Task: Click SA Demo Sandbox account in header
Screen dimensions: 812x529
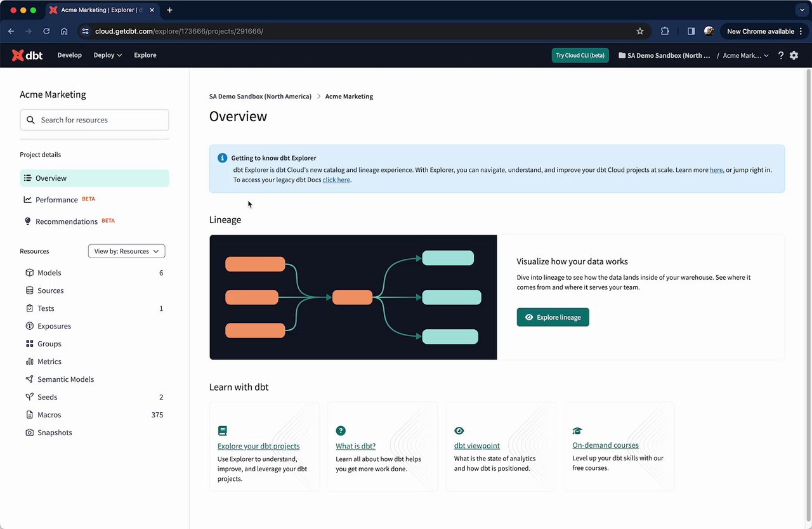Action: click(664, 55)
